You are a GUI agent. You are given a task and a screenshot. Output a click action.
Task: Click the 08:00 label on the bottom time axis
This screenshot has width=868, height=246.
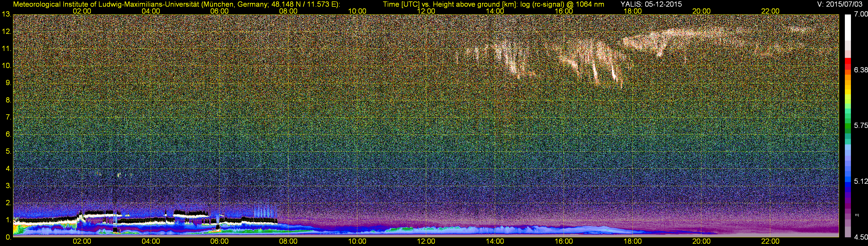[x=288, y=241]
